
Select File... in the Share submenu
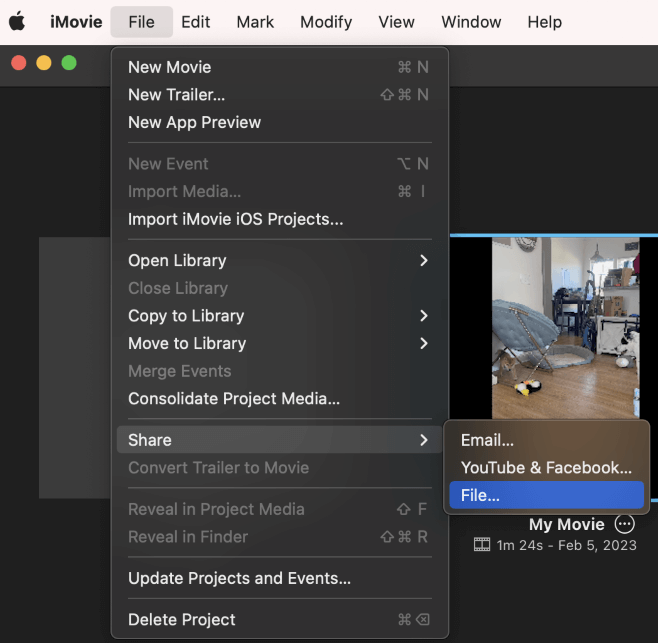pyautogui.click(x=480, y=495)
